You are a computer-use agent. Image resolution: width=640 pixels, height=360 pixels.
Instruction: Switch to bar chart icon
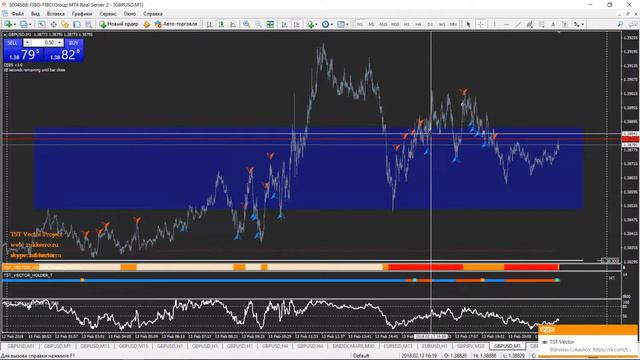[x=209, y=24]
